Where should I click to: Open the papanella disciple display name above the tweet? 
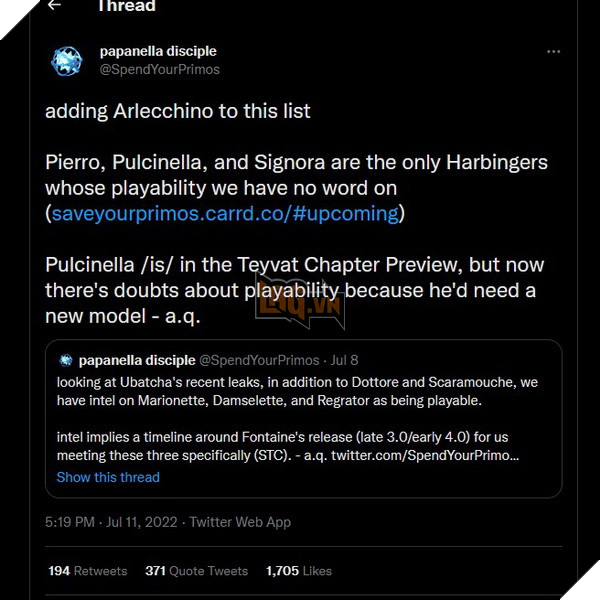click(158, 51)
